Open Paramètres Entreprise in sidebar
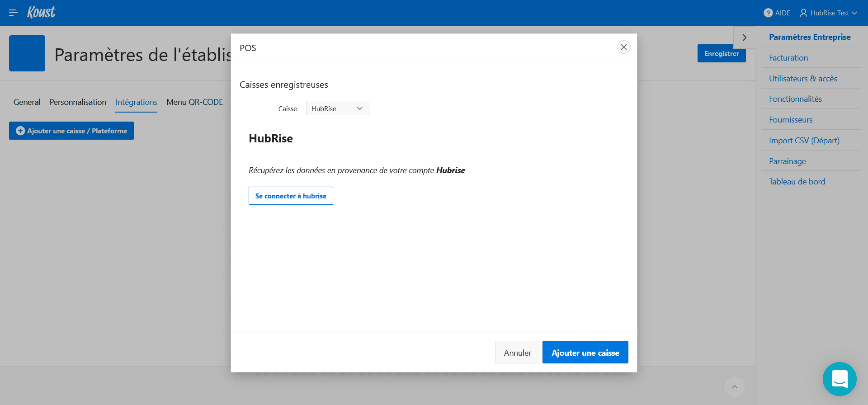 [x=810, y=37]
